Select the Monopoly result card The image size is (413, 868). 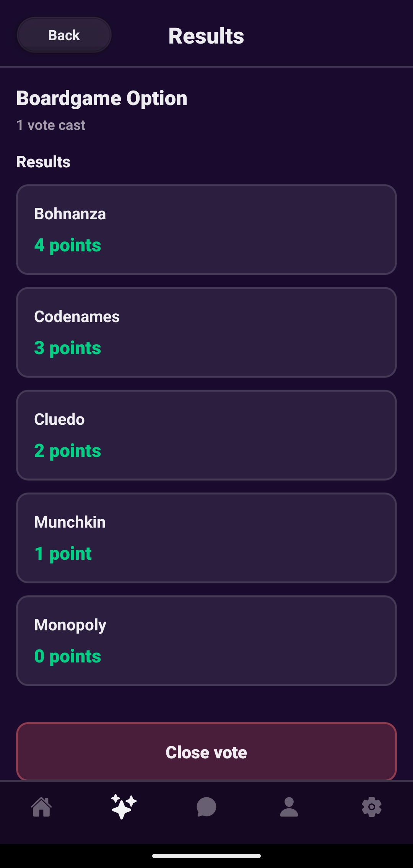(206, 641)
